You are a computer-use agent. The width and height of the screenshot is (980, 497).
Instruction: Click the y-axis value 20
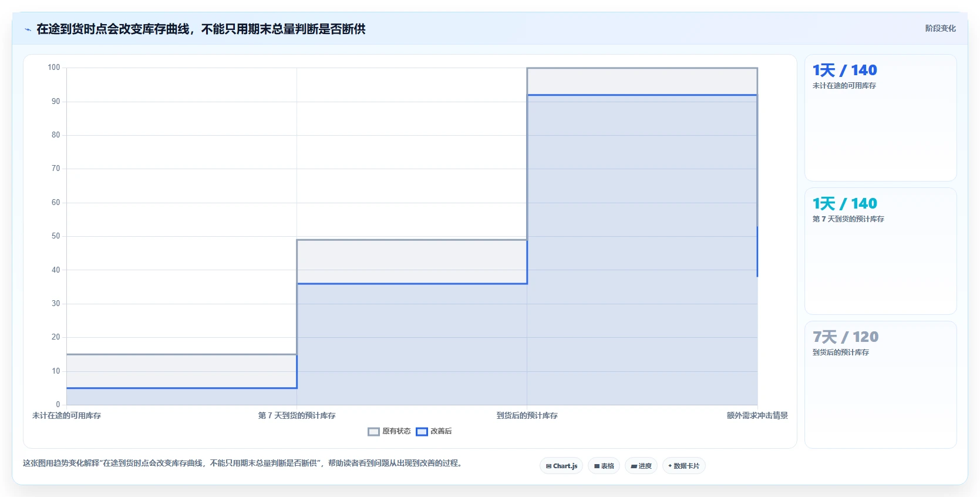click(56, 337)
